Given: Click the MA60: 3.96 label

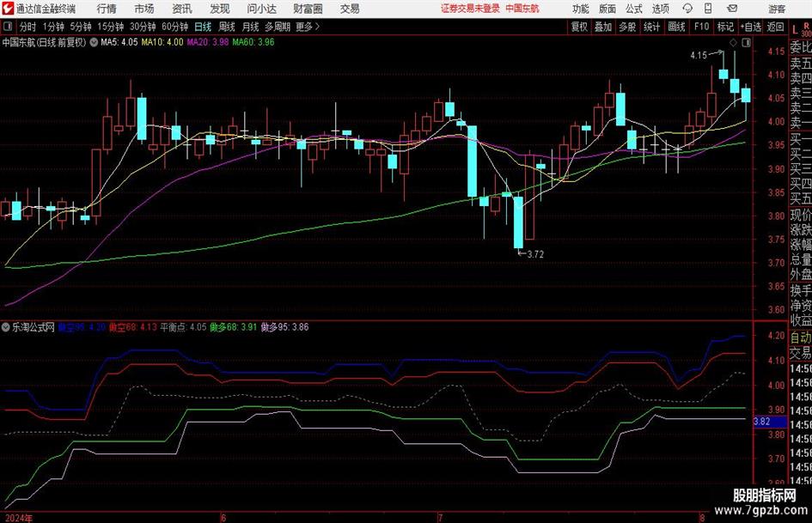Looking at the screenshot, I should click(253, 42).
